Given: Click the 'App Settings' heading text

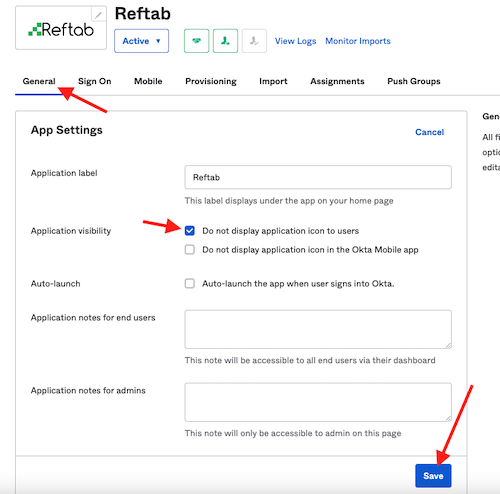Looking at the screenshot, I should pos(67,130).
